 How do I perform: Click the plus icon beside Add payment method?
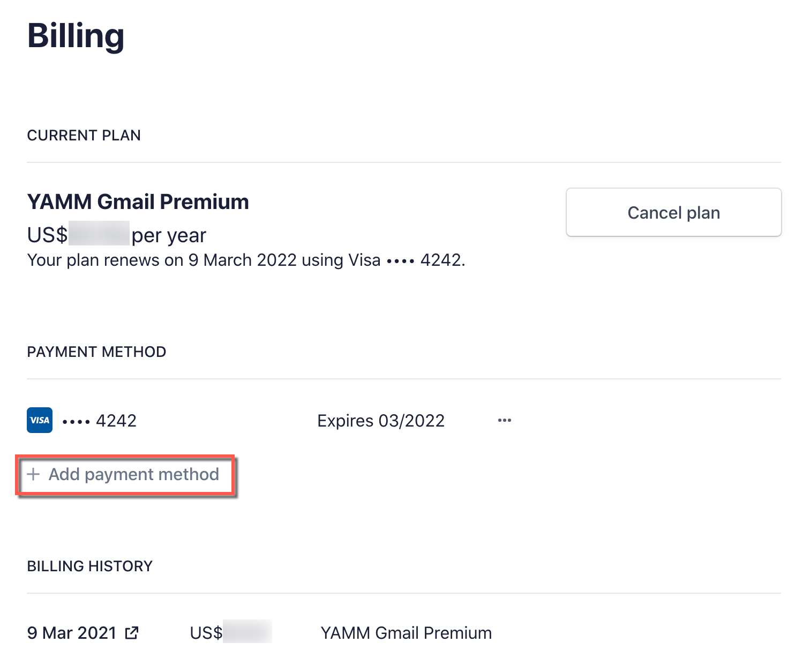tap(34, 475)
